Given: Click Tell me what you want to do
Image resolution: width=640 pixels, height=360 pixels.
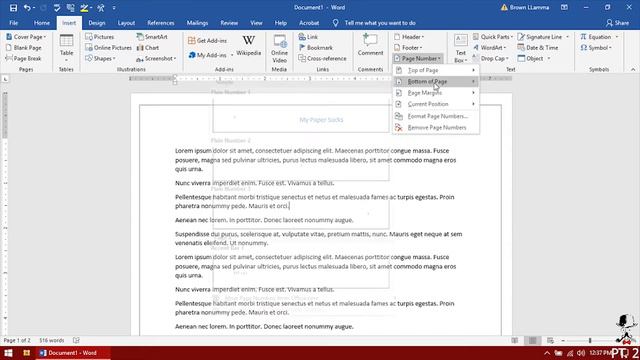Looking at the screenshot, I should pyautogui.click(x=380, y=23).
